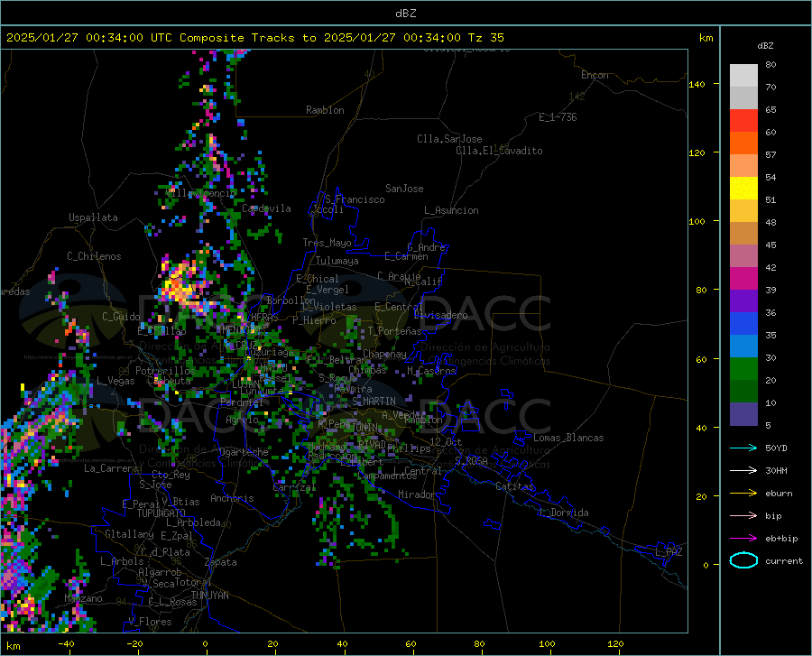Screen dimensions: 812x656
Task: Click the M_Caseros place label
Action: (x=431, y=371)
